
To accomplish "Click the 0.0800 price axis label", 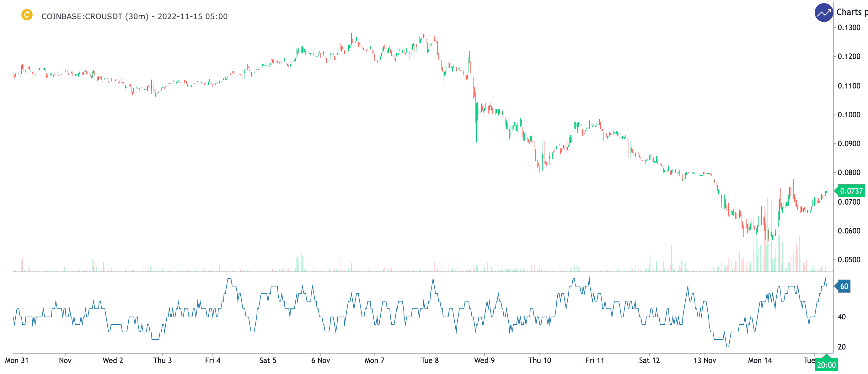I will click(849, 173).
